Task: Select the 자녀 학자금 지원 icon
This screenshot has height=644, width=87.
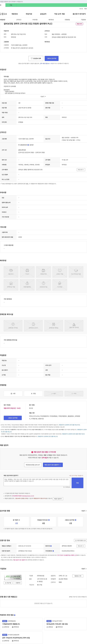Action: [x=76, y=272]
